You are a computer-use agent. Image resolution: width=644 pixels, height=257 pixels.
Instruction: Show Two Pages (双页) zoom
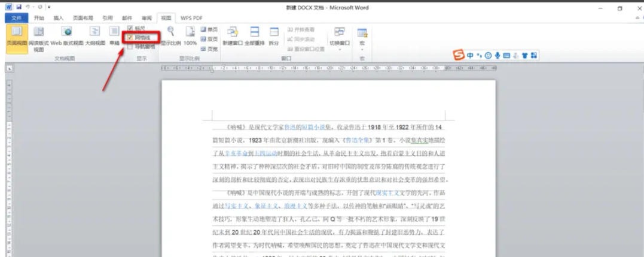tap(209, 39)
